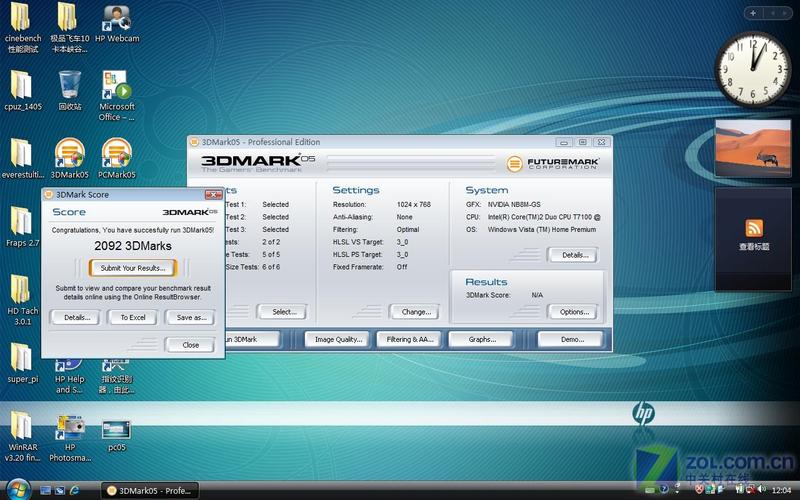Open Details in the Score dialog
The height and width of the screenshot is (500, 800).
pos(77,317)
